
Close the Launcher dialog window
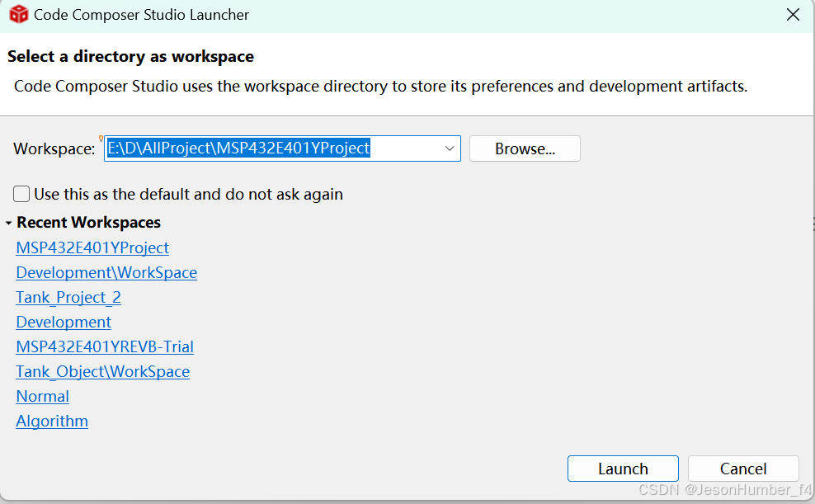(x=793, y=15)
